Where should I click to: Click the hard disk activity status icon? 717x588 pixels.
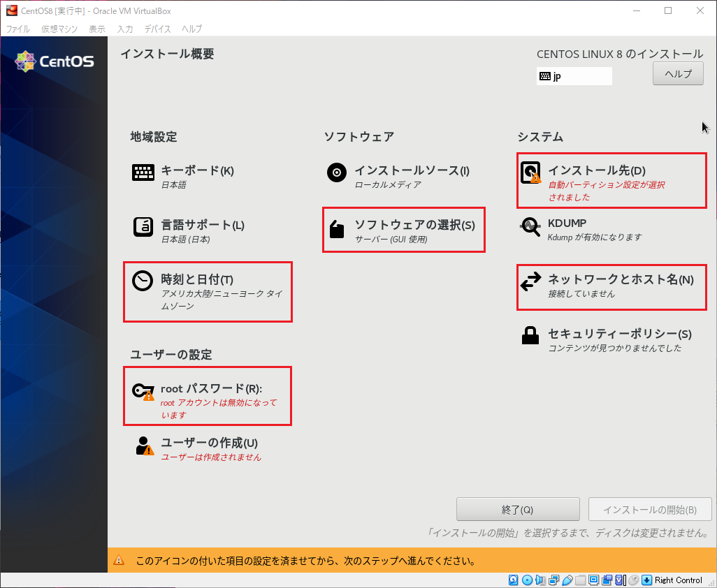pyautogui.click(x=513, y=580)
